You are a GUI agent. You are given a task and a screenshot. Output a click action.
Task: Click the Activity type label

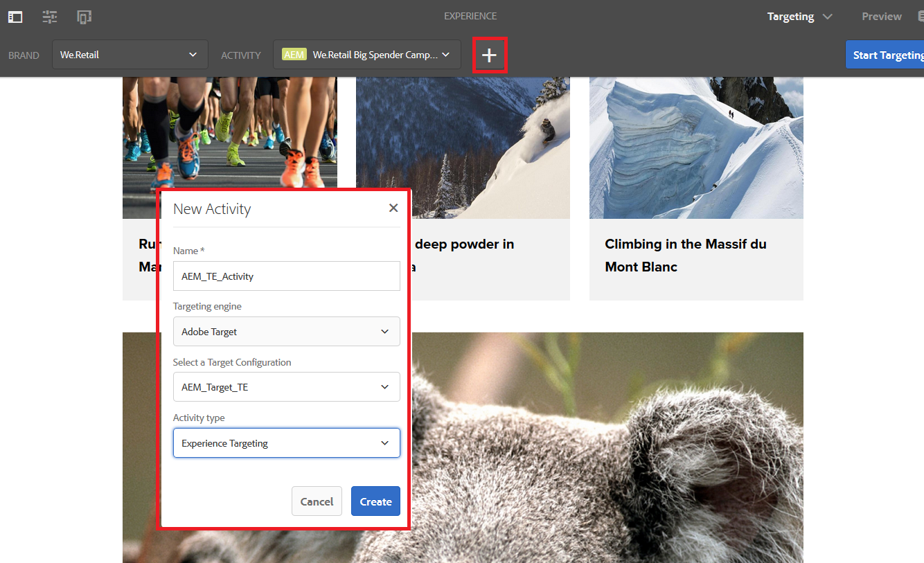(x=199, y=418)
